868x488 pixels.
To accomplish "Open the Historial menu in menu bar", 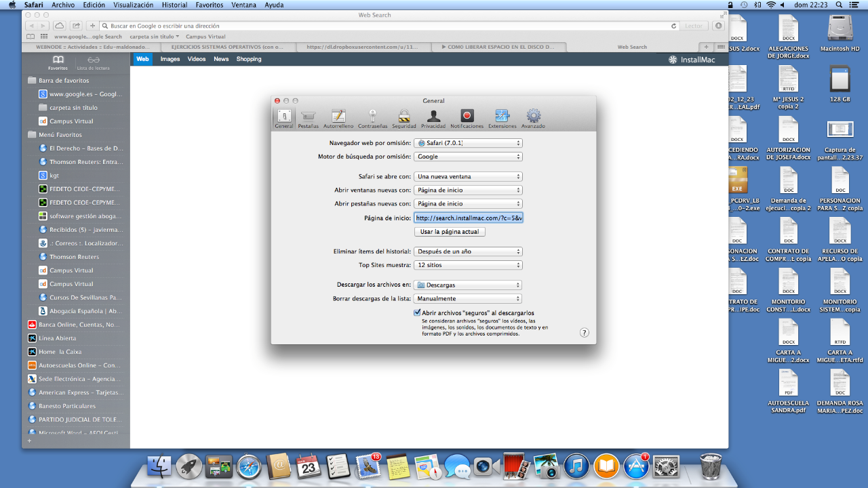I will [175, 5].
